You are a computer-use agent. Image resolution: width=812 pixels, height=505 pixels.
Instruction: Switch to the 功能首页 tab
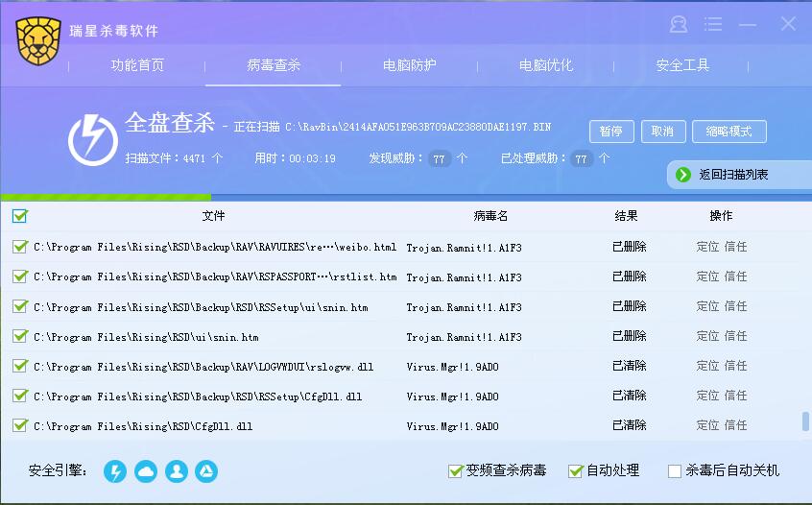coord(137,65)
